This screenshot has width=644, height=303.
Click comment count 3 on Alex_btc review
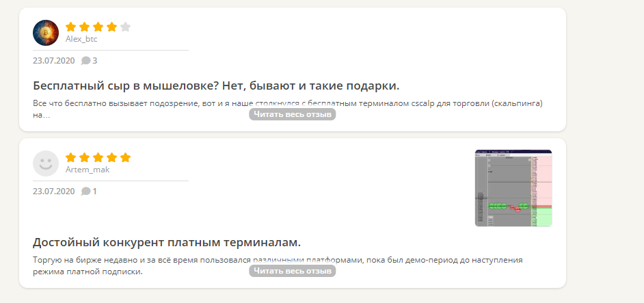(95, 61)
